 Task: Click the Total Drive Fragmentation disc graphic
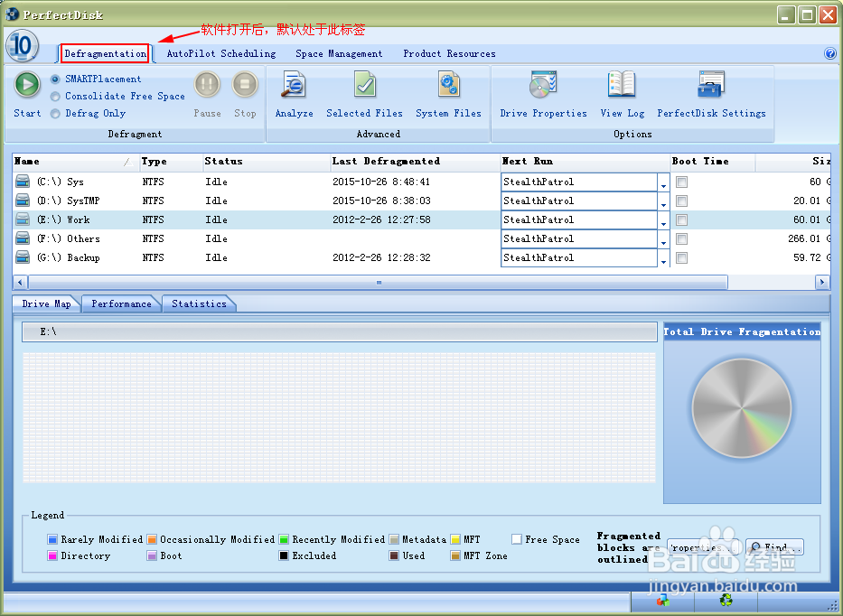pos(742,408)
